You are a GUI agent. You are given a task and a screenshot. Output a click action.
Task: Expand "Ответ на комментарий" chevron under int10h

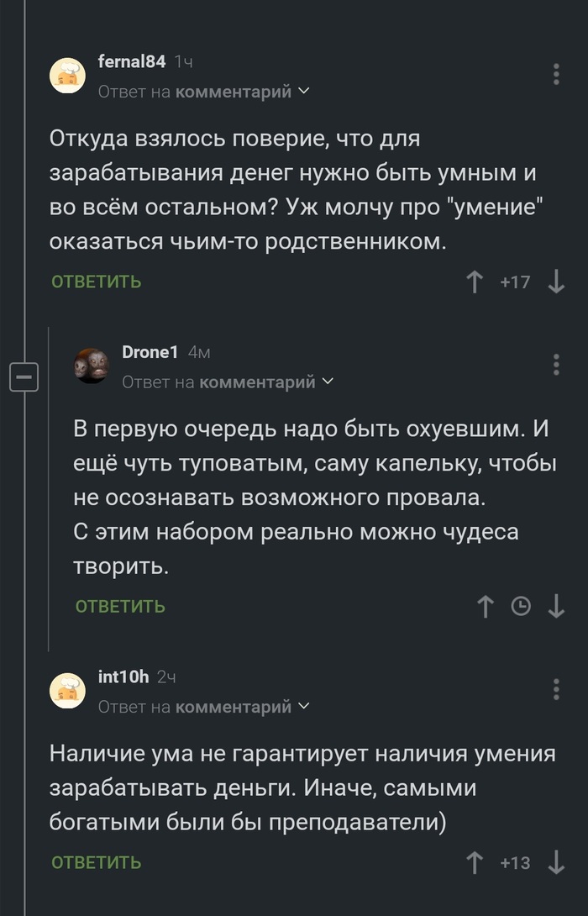point(304,706)
